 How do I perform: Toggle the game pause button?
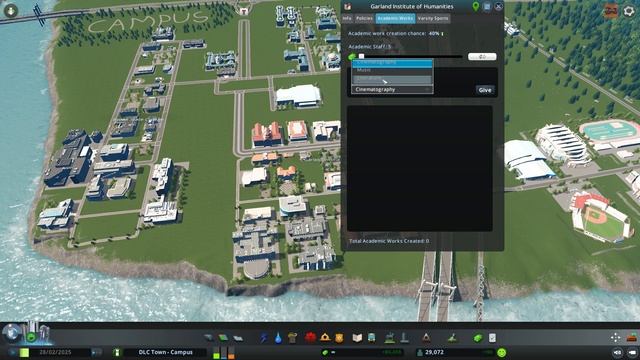(x=24, y=352)
